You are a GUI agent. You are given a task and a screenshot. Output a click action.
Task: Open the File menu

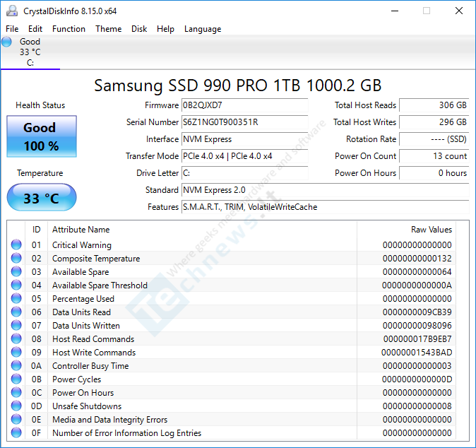[12, 29]
